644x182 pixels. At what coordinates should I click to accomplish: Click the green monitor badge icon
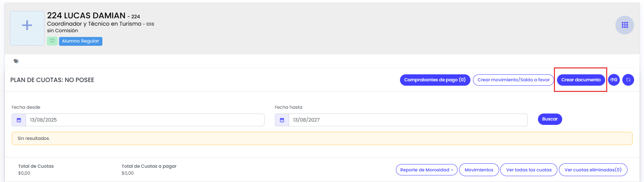click(x=52, y=41)
